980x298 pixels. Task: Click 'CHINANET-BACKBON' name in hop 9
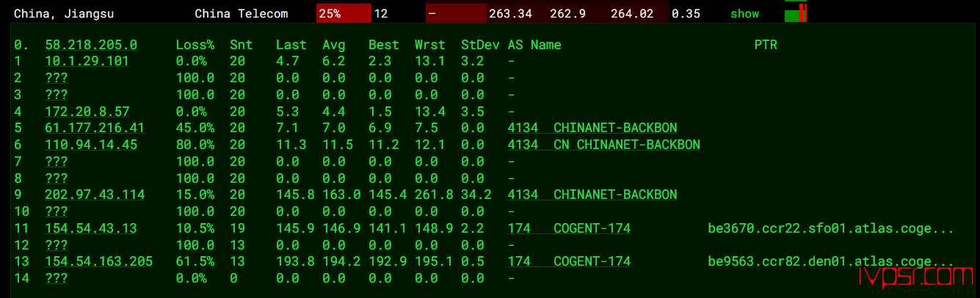coord(615,195)
